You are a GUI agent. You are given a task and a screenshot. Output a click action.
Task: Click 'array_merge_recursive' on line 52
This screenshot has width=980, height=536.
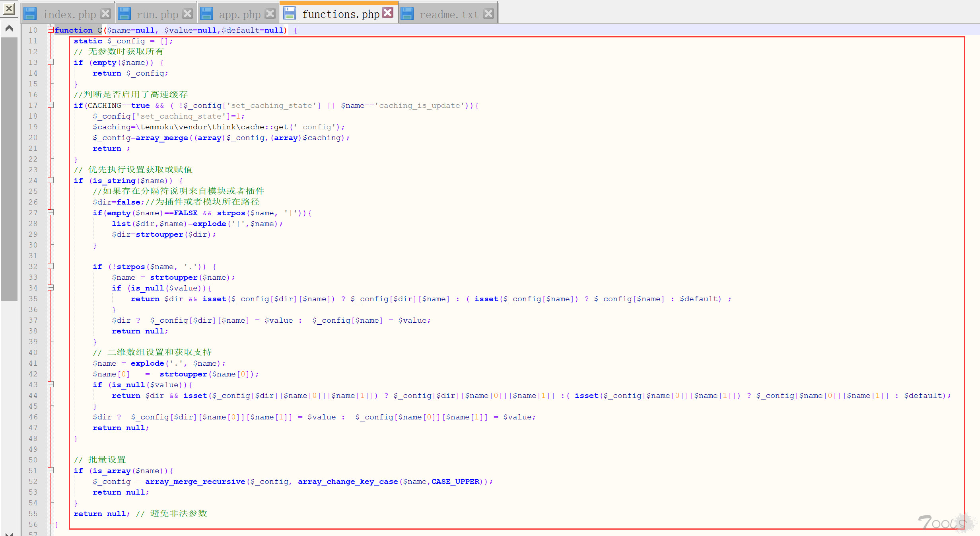[x=195, y=481]
